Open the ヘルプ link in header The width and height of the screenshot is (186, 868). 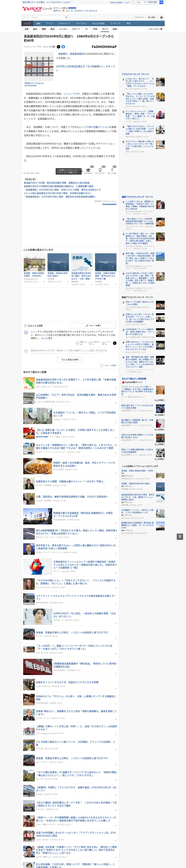coord(127,2)
